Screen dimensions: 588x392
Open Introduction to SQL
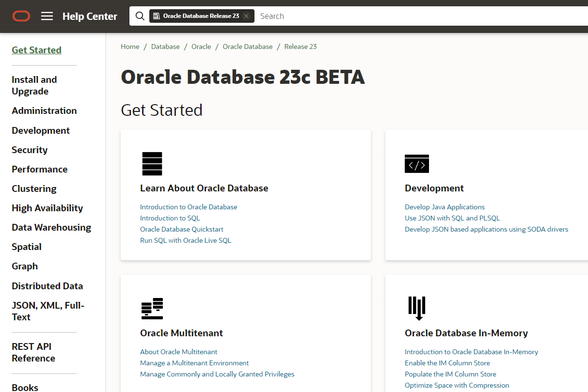point(170,218)
